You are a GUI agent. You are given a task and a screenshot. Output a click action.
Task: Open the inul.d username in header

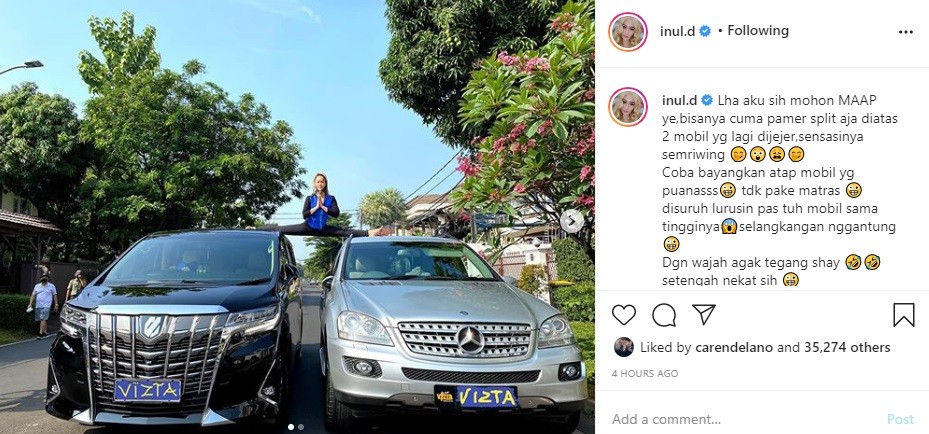677,31
